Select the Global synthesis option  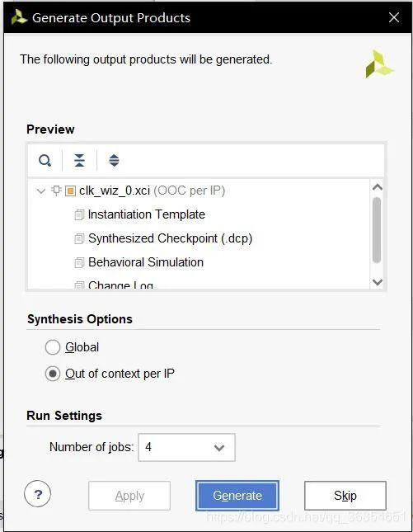pos(53,347)
